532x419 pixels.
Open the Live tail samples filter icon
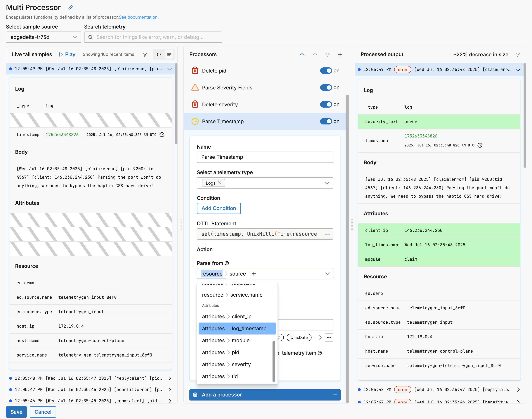click(x=145, y=54)
